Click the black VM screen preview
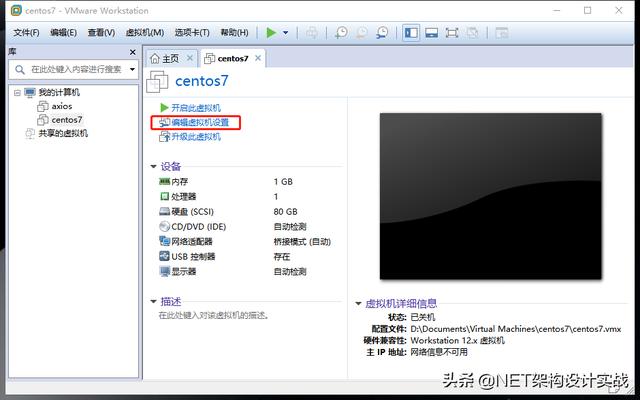Image resolution: width=640 pixels, height=400 pixels. pyautogui.click(x=491, y=196)
